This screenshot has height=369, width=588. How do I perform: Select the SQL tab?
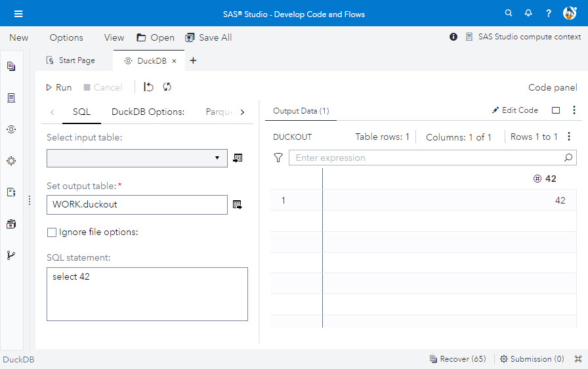[x=81, y=112]
